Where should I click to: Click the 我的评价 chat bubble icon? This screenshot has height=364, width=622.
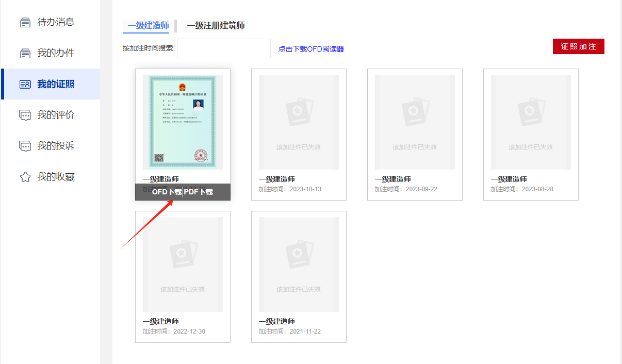pos(25,115)
